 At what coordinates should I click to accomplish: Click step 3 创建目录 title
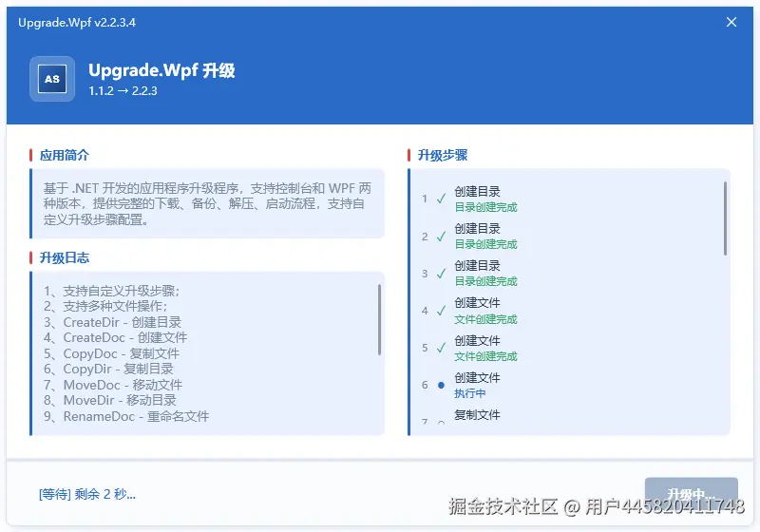click(477, 266)
